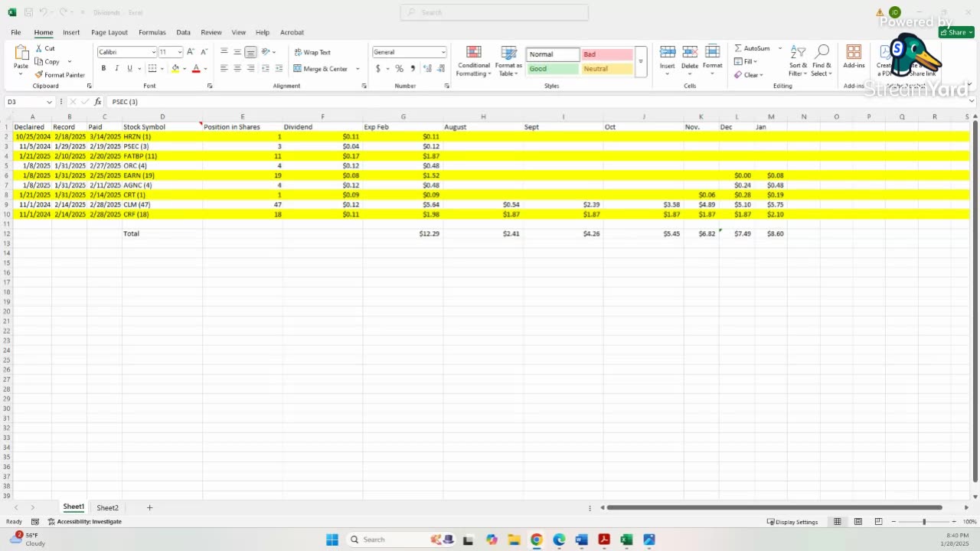Apply the Neutral cell style

[607, 68]
